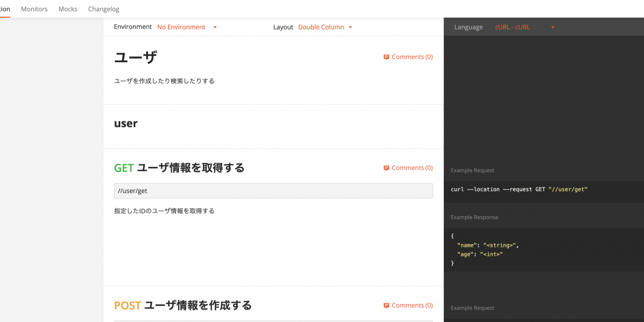Open Comments (0) link for ユーザ collection
Image resolution: width=644 pixels, height=322 pixels.
click(412, 57)
